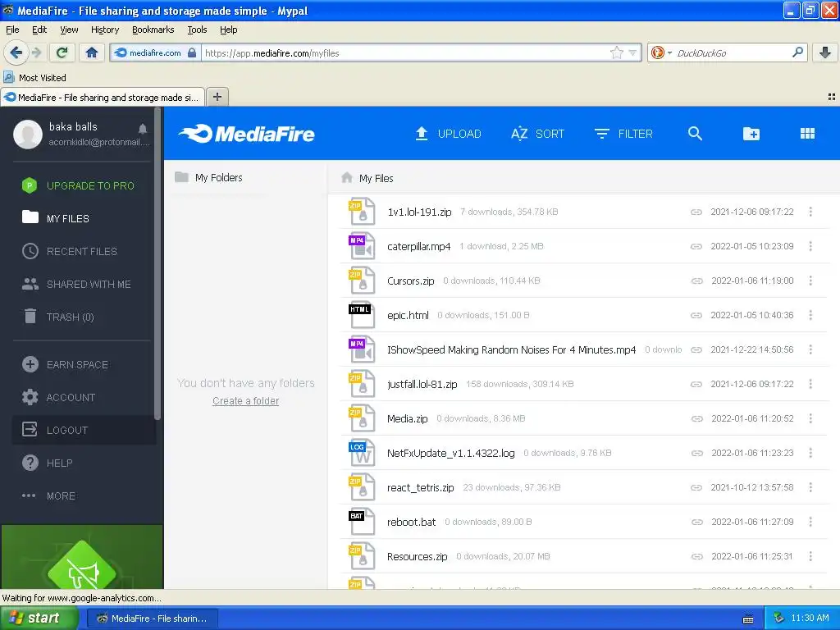Image resolution: width=840 pixels, height=630 pixels.
Task: Select the react_tetris.zip file name
Action: 421,487
